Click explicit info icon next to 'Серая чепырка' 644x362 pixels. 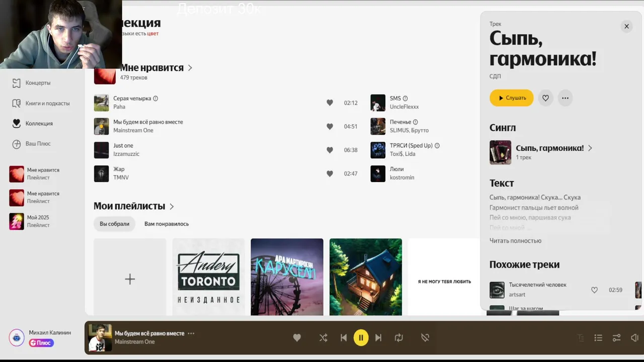coord(155,99)
